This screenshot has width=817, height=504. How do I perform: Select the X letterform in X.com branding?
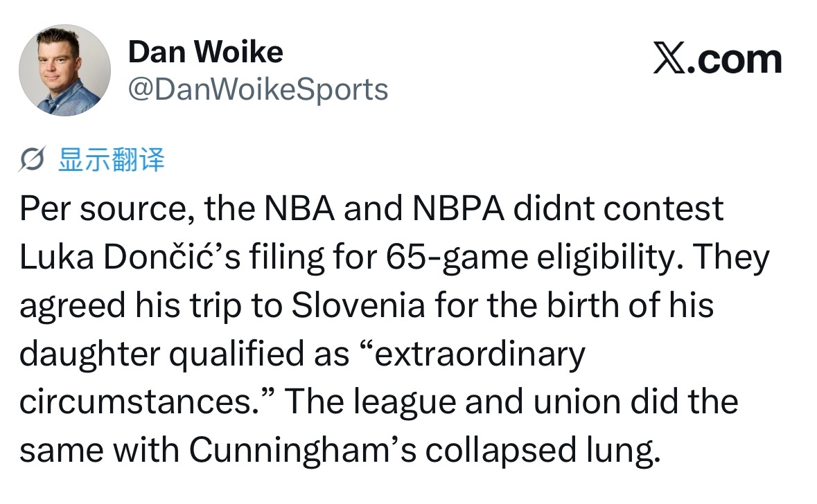(670, 58)
